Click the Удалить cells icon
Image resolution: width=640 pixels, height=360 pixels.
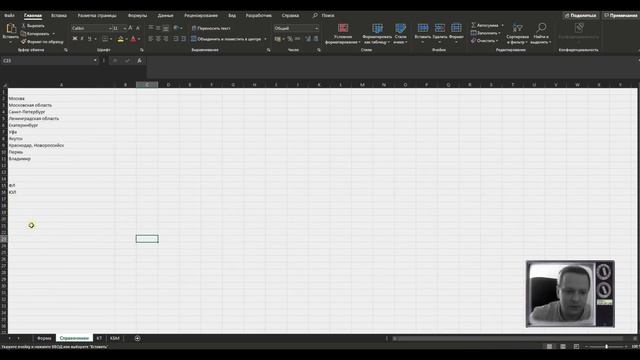440,28
